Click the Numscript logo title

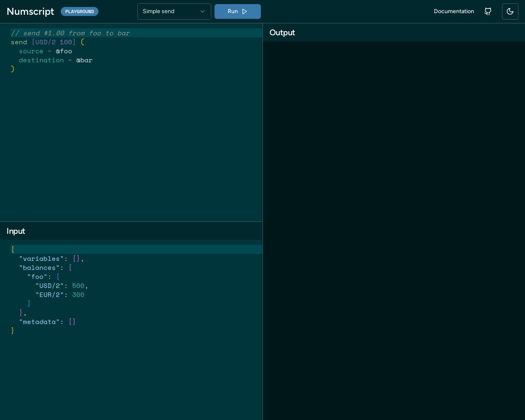[30, 11]
